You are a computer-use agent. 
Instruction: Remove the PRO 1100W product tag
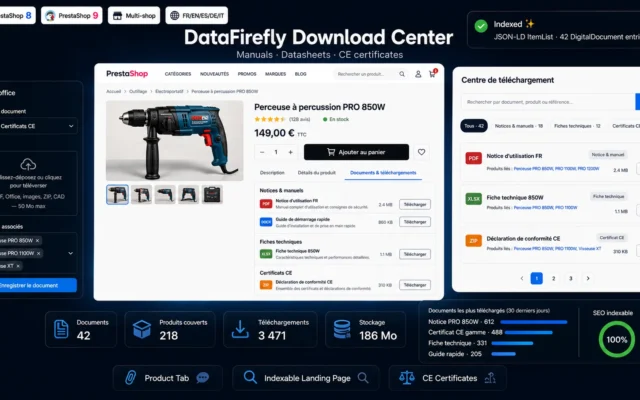pos(39,253)
